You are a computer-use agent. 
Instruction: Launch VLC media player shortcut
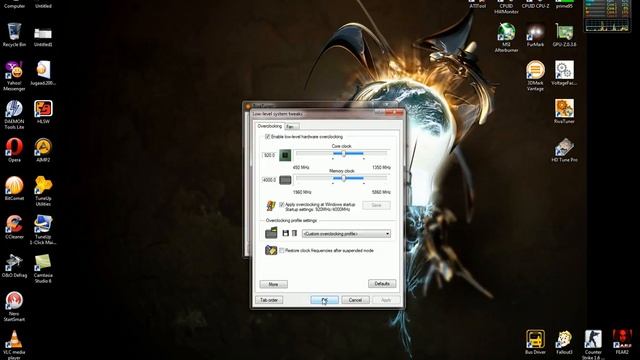[14, 345]
